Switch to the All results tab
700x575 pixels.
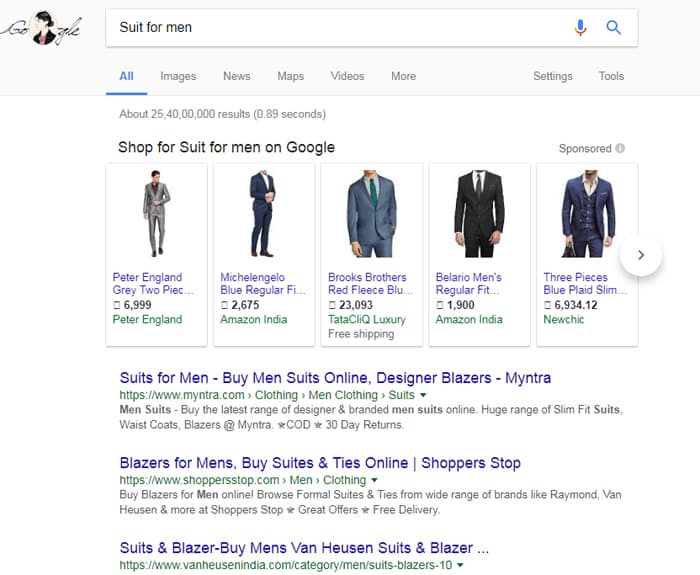click(x=126, y=76)
